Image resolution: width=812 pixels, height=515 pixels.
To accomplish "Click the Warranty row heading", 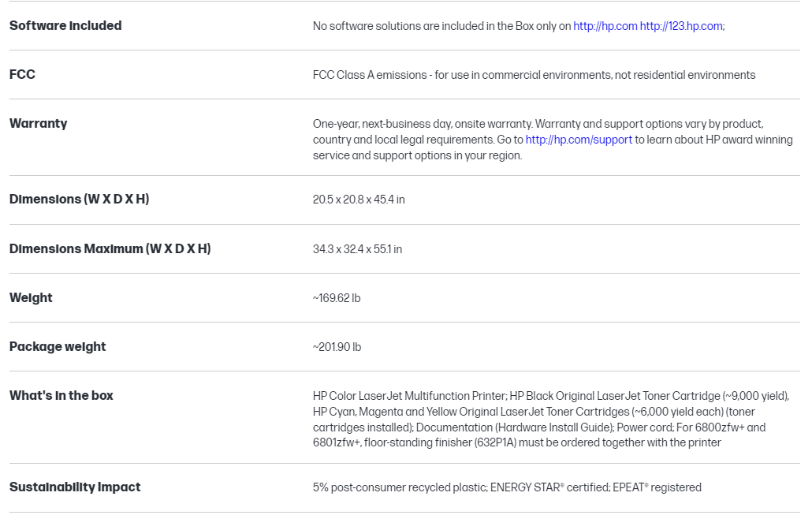I will click(39, 123).
